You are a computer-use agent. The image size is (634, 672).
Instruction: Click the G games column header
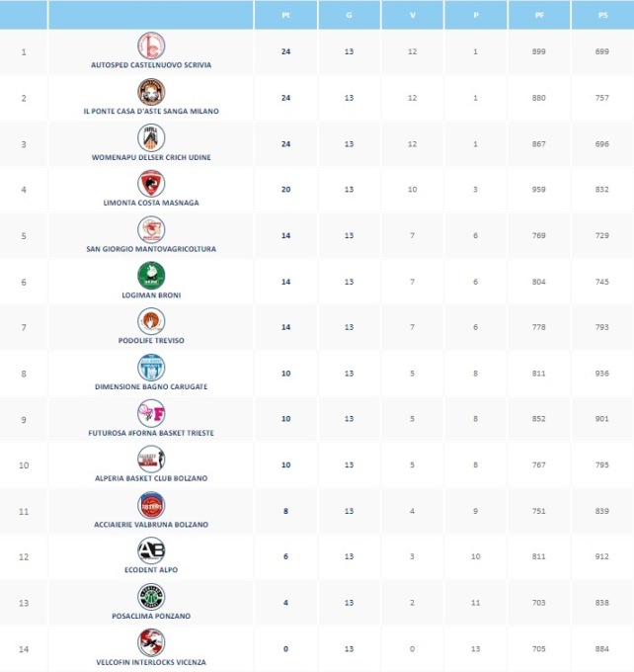(x=350, y=15)
